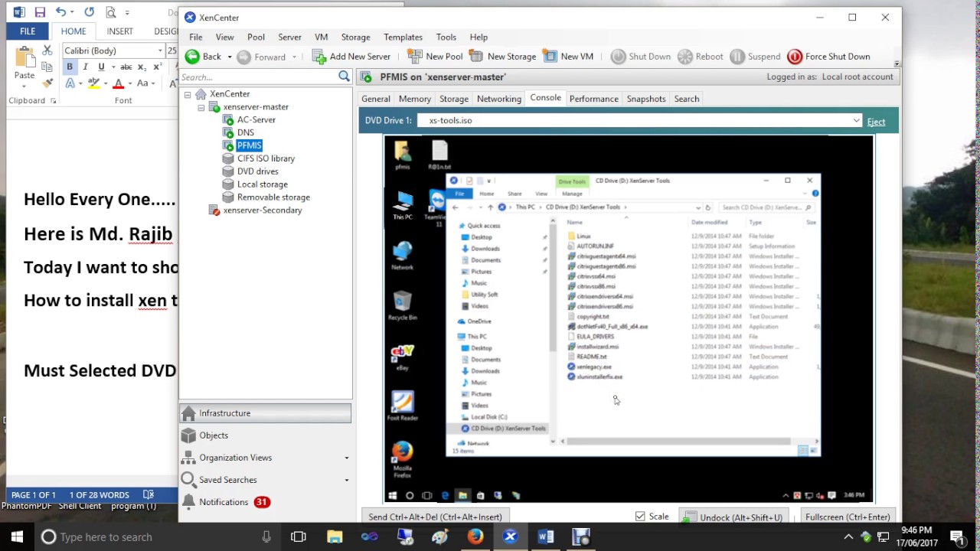Click the Format Painter brush in Word
Image resolution: width=980 pixels, height=551 pixels.
(47, 83)
